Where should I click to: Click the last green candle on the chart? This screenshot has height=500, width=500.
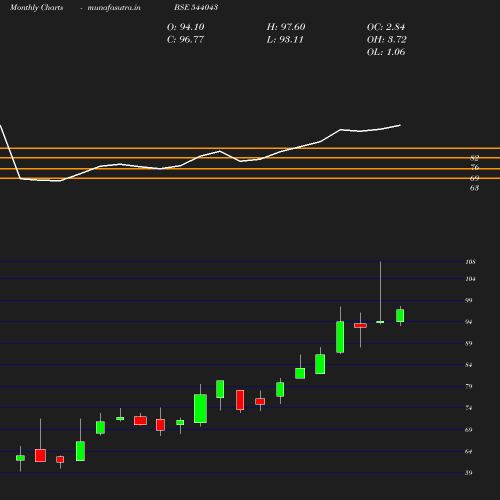[x=400, y=315]
